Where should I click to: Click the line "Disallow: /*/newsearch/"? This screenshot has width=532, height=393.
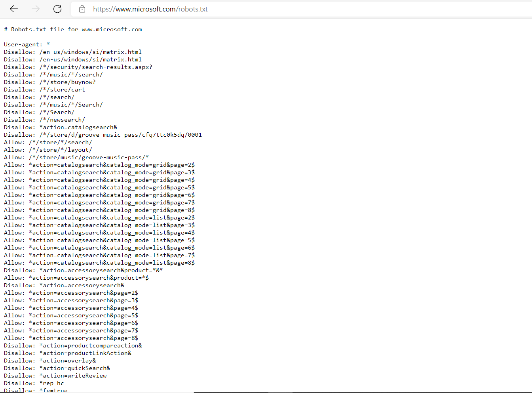coord(44,120)
